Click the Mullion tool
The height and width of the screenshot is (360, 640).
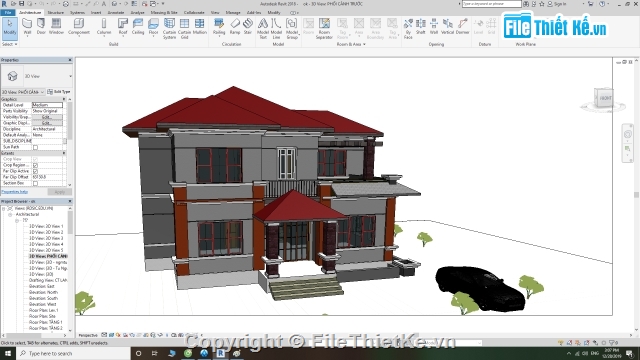coord(200,27)
